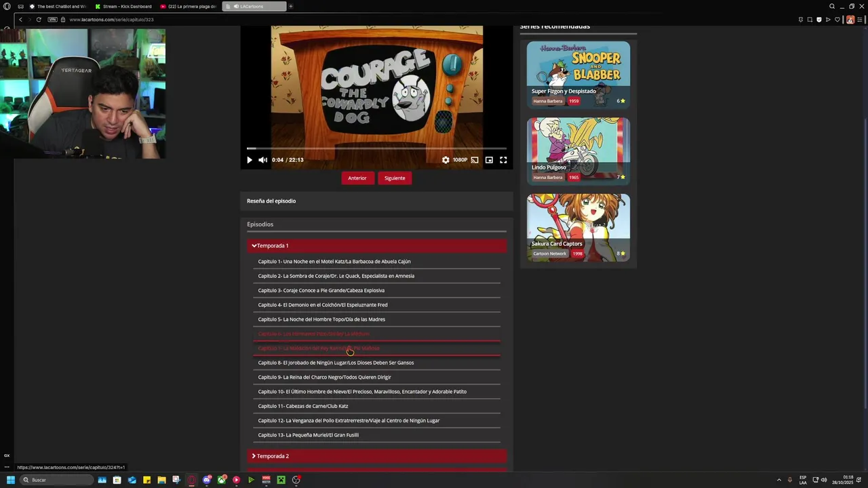The width and height of the screenshot is (868, 488).
Task: Switch to Stream - Kick Dashboard tab
Action: [123, 6]
